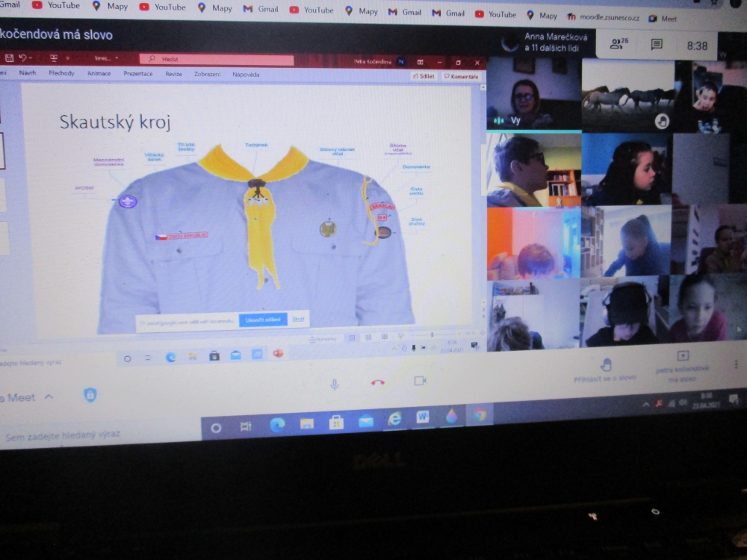Switch to the Přechody ribbon tab
The width and height of the screenshot is (747, 560).
tap(61, 73)
